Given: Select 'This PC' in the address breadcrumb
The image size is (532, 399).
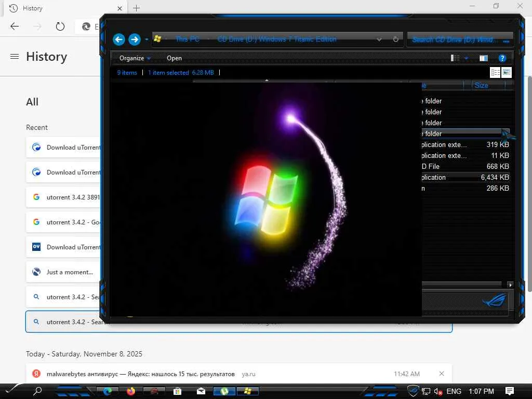Looking at the screenshot, I should click(187, 39).
